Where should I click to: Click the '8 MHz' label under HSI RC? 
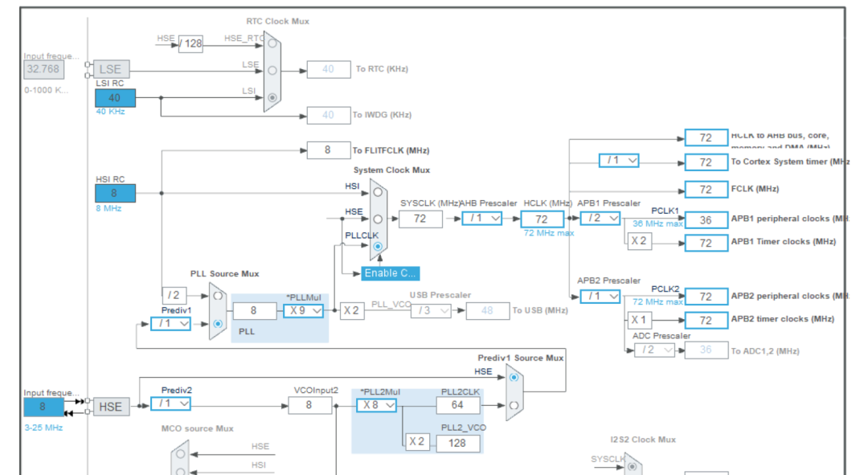click(x=108, y=208)
